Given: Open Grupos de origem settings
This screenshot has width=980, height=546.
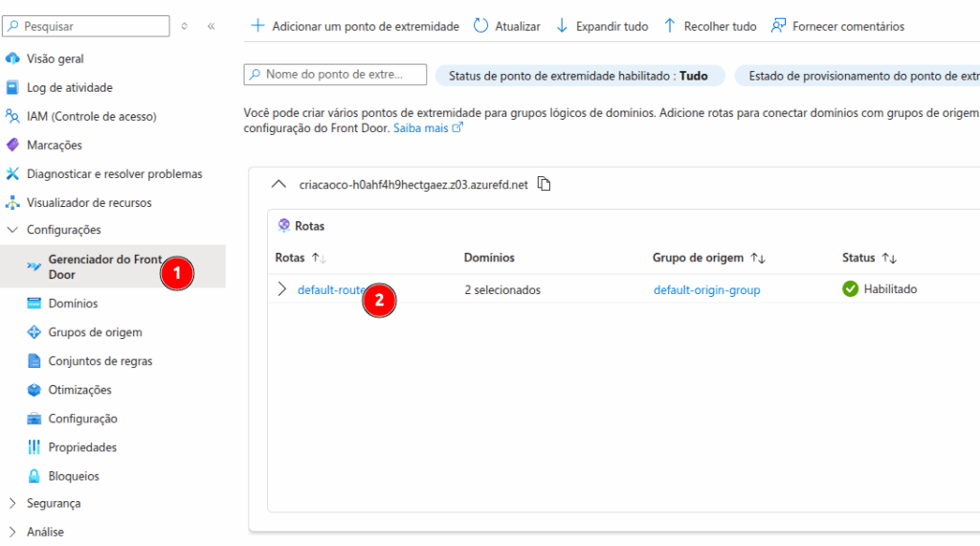Looking at the screenshot, I should (95, 332).
